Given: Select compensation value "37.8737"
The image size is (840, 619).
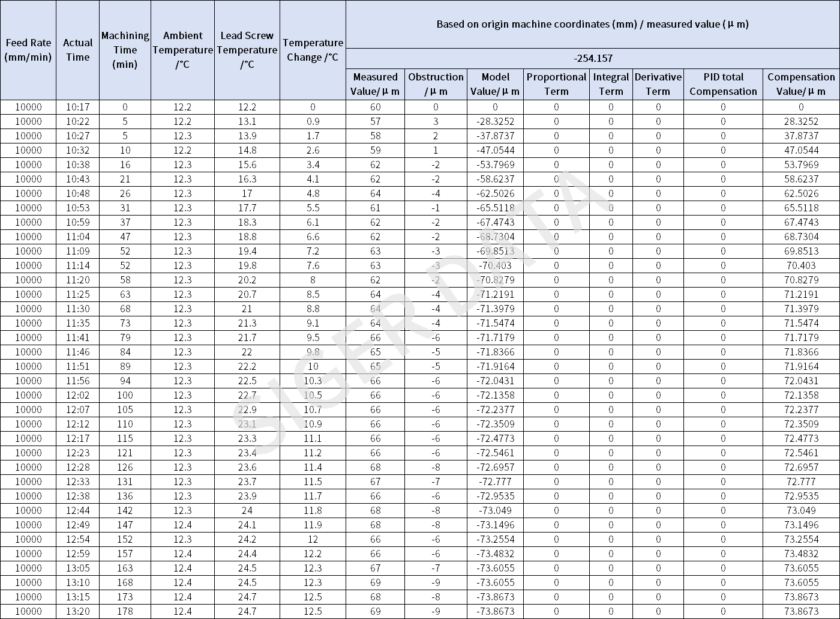Looking at the screenshot, I should pyautogui.click(x=801, y=136).
